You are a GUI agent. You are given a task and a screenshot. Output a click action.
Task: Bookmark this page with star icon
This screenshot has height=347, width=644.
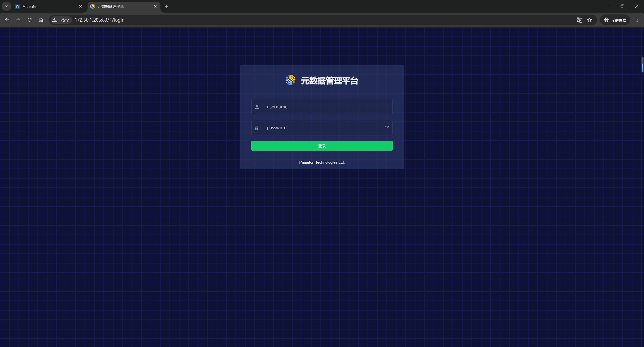[590, 20]
